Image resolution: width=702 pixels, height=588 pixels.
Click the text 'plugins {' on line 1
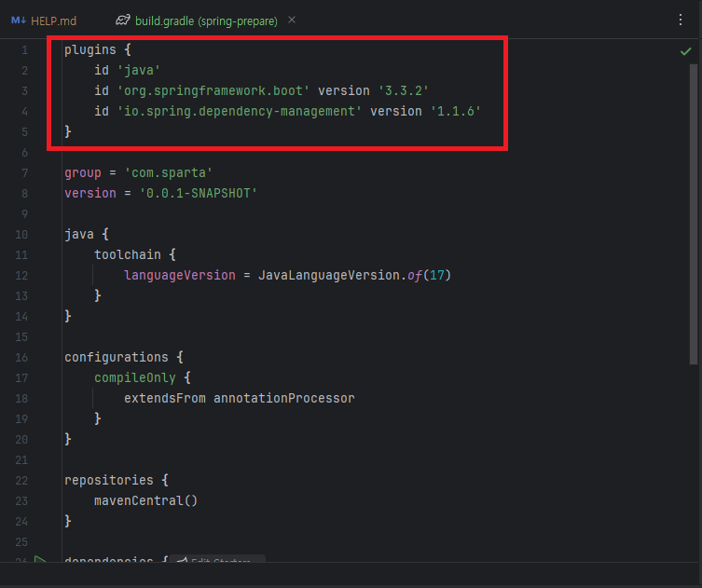[x=98, y=49]
